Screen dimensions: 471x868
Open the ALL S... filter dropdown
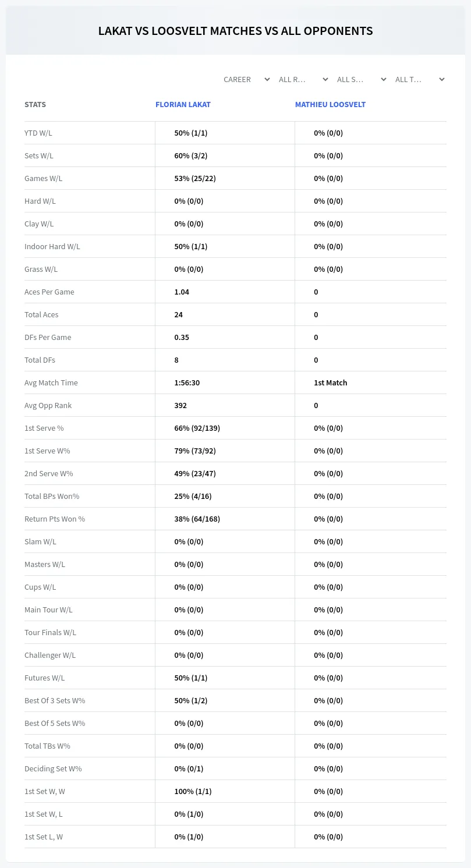361,79
